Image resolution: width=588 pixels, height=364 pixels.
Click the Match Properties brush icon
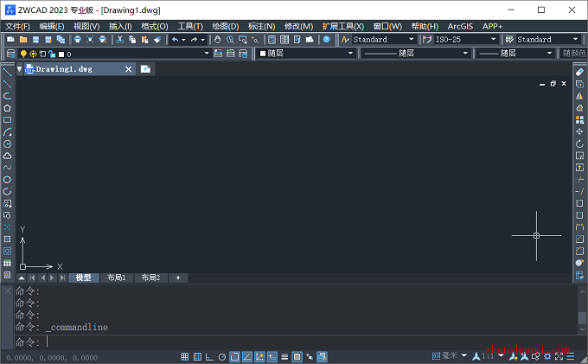click(x=157, y=40)
